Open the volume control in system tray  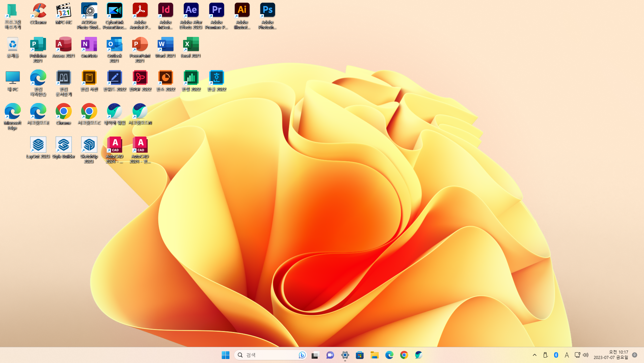(586, 355)
